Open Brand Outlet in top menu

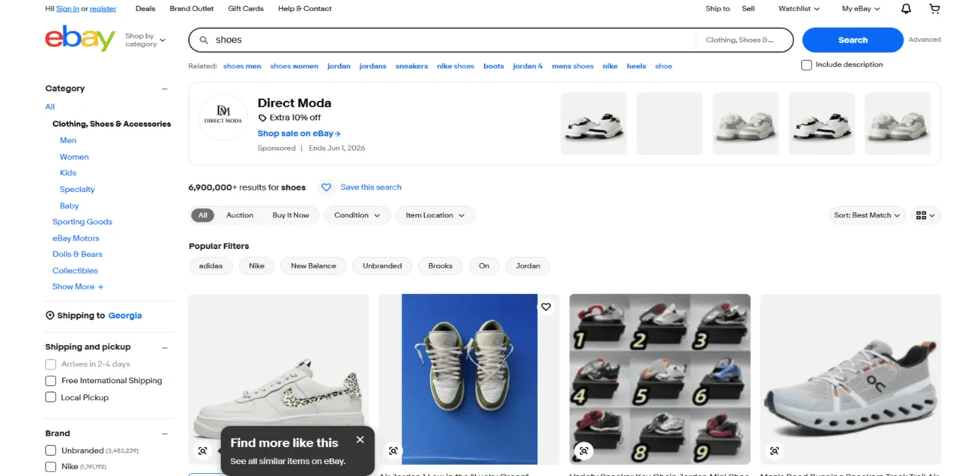pos(192,9)
